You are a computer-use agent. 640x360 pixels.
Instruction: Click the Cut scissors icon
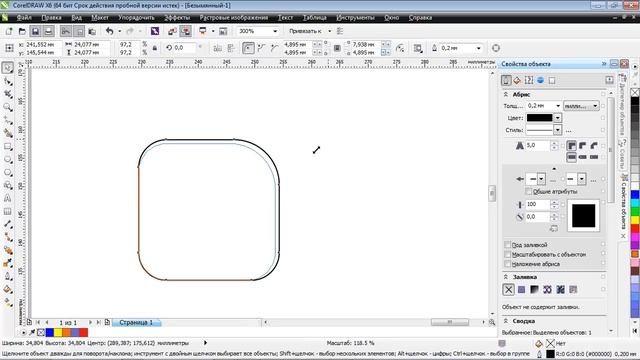(65, 31)
